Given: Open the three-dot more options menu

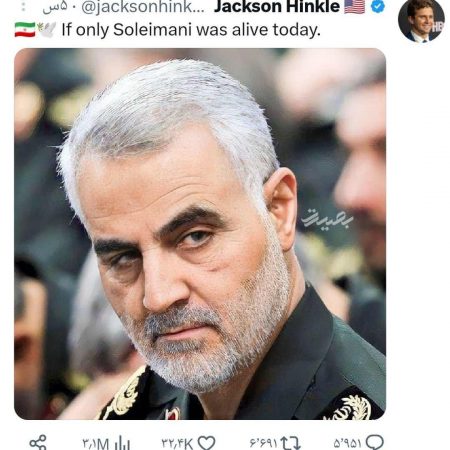Looking at the screenshot, I should click(23, 6).
